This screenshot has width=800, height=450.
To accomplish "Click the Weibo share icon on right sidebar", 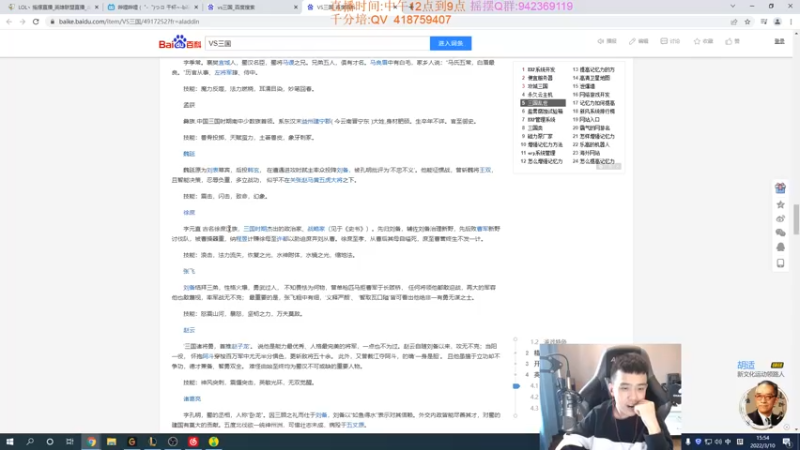I will (780, 218).
